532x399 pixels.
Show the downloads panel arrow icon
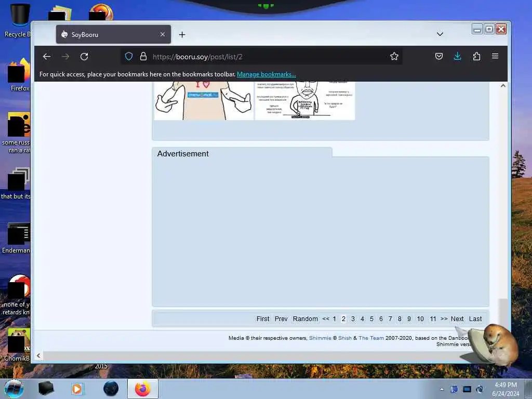457,56
